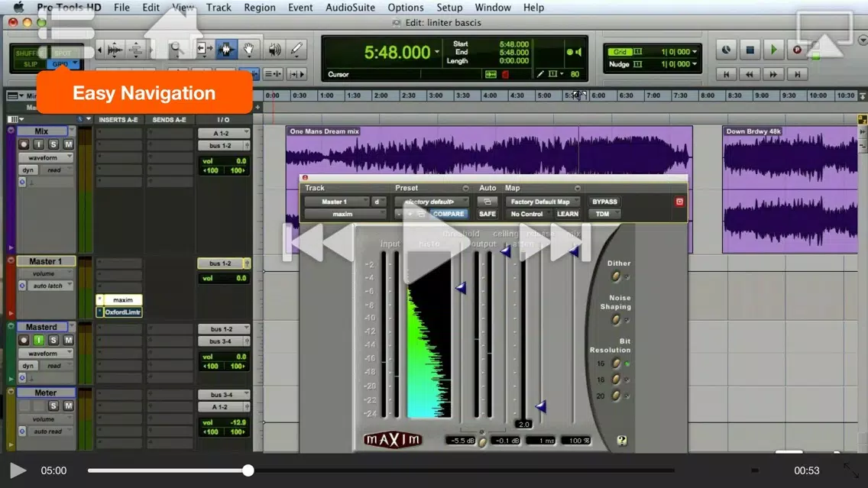Play the video using bottom-left play button
The image size is (868, 488).
(18, 470)
